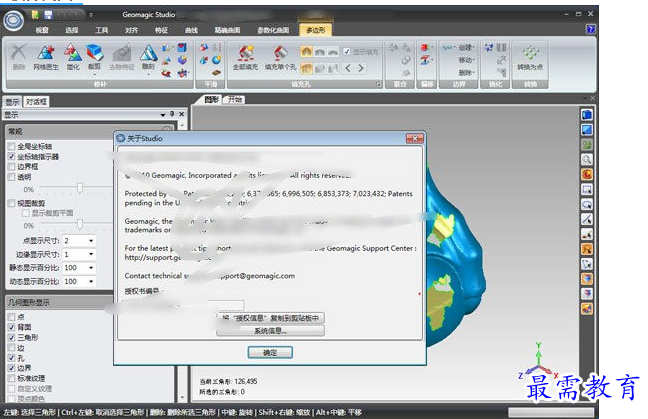This screenshot has width=648, height=419.
Task: Click the 简化 simplify tool
Action: 73,57
